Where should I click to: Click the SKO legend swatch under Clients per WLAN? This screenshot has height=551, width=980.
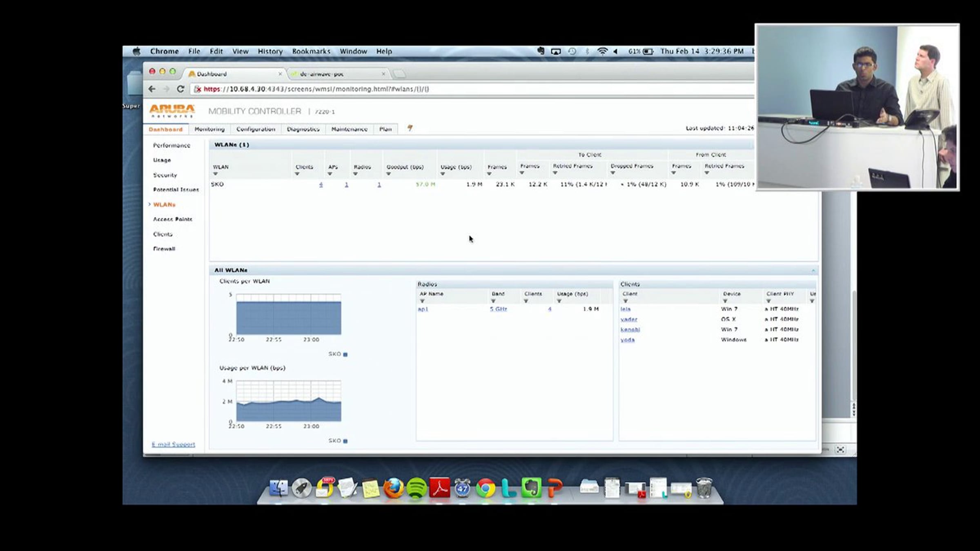point(345,354)
